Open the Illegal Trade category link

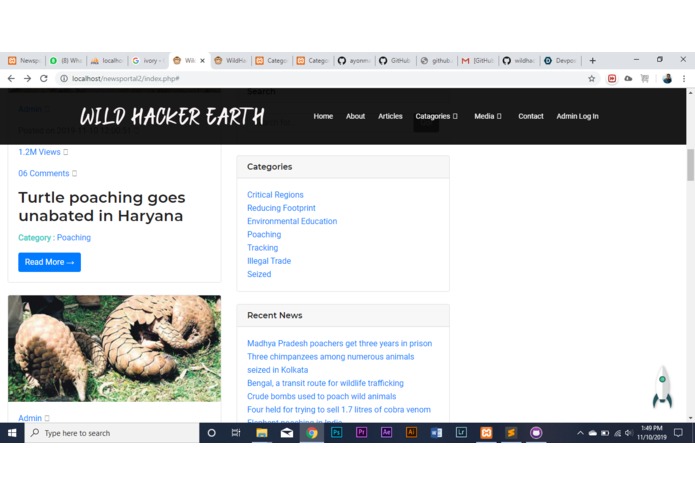coord(269,261)
